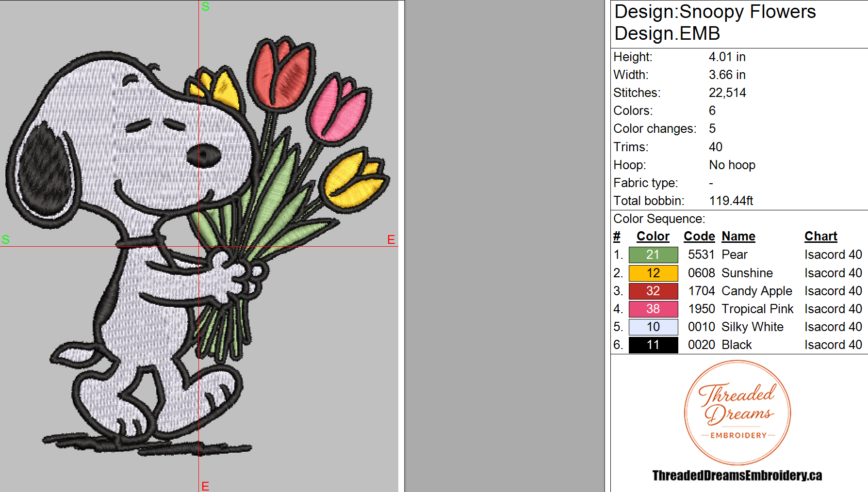Click the Height value 4.01 in
Screen dimensions: 868x492
tap(727, 57)
